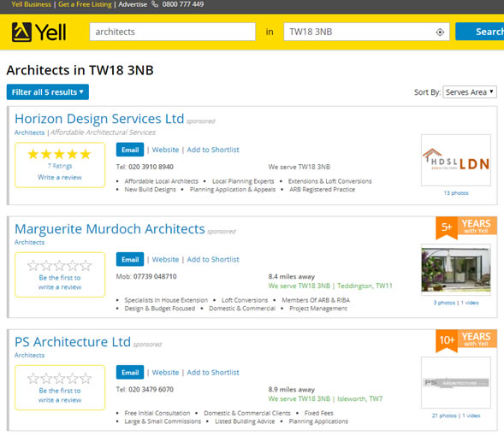504x436 pixels.
Task: View 3 photos for Marguerite Murdoch
Action: (444, 303)
